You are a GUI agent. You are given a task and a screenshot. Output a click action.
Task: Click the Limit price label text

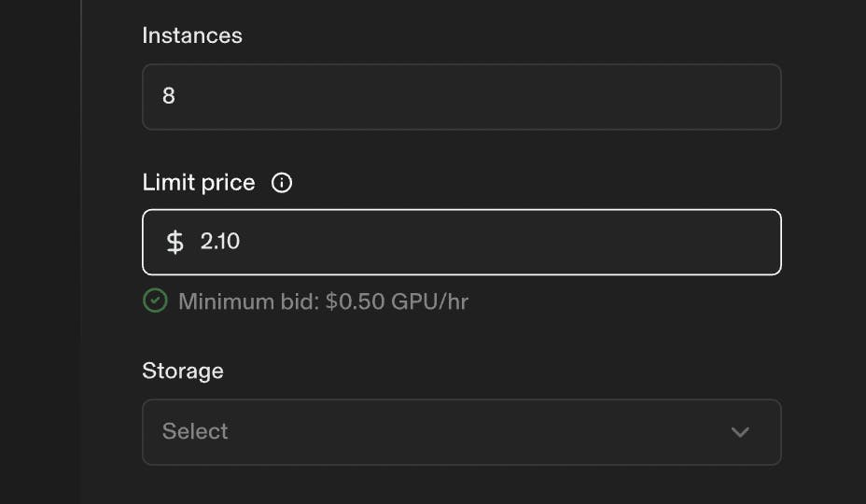[199, 183]
